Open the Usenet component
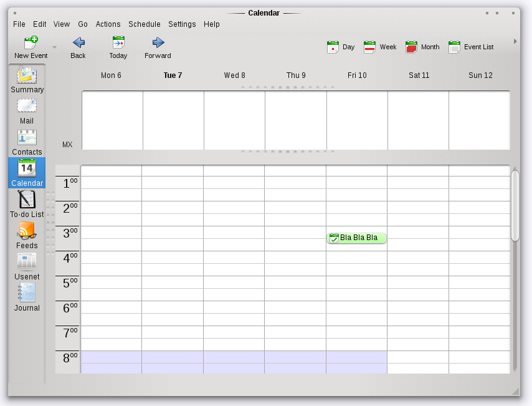The image size is (532, 406). 27,266
